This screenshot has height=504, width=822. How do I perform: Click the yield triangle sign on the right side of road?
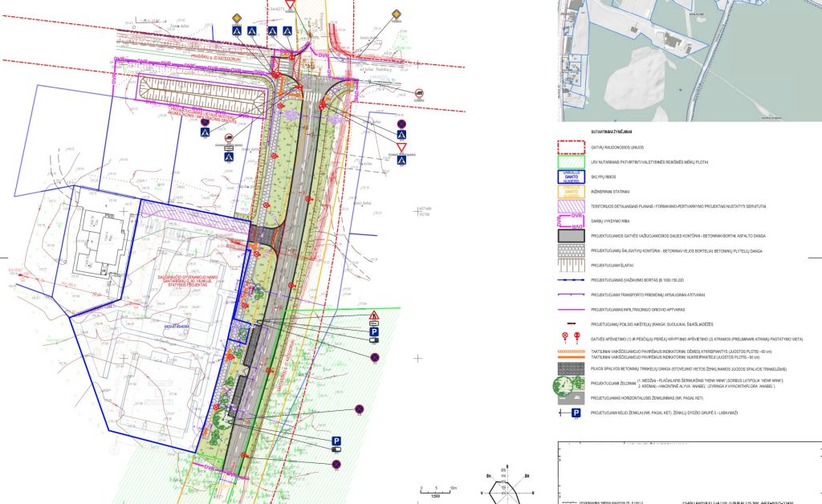click(401, 147)
